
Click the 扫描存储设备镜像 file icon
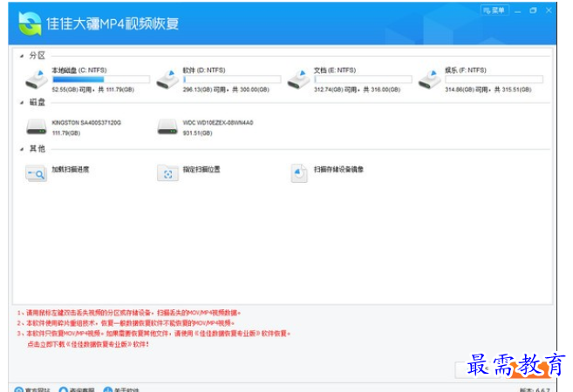click(299, 173)
